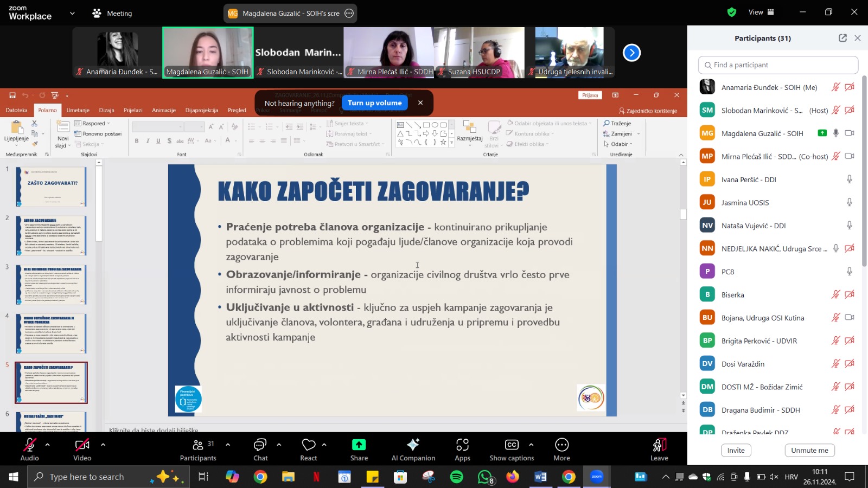Image resolution: width=868 pixels, height=488 pixels.
Task: Open Dijaprojekcija ribbon tab
Action: (x=202, y=110)
